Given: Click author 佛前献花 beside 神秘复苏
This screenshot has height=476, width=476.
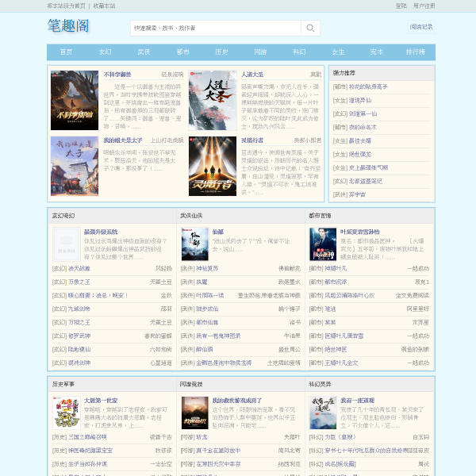Looking at the screenshot, I should pyautogui.click(x=290, y=268).
